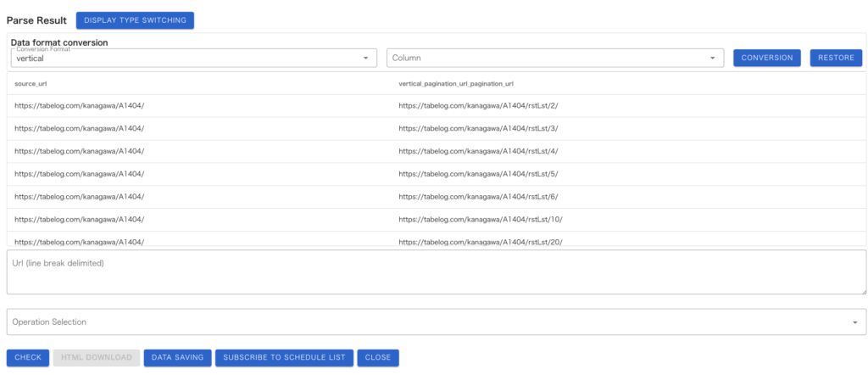Select the vertical_pagination_url_pagination_url column header

[x=456, y=84]
